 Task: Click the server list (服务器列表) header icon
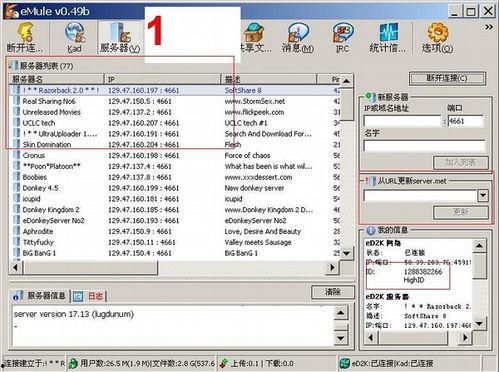pos(14,65)
